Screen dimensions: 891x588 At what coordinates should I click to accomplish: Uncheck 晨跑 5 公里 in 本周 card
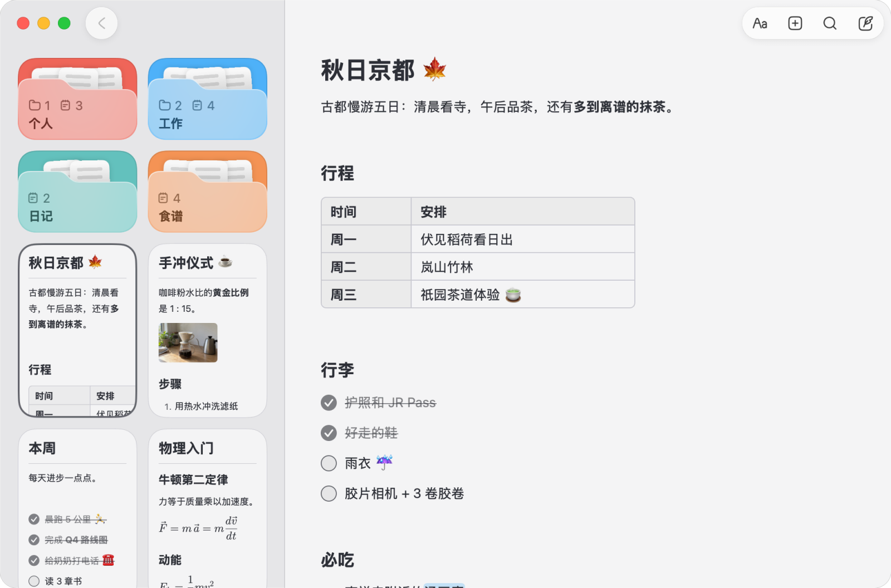point(34,520)
